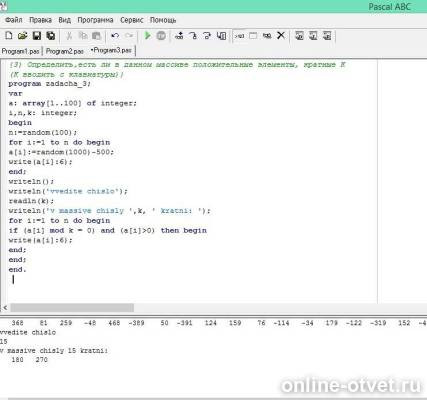Click the Cut scissors icon
The height and width of the screenshot is (400, 427).
point(69,36)
